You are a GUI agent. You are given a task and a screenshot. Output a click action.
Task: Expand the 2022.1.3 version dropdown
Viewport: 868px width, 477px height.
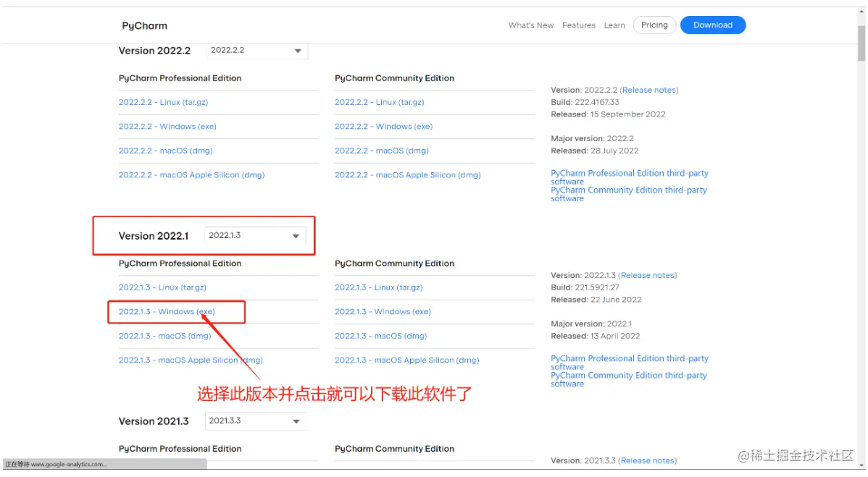254,235
